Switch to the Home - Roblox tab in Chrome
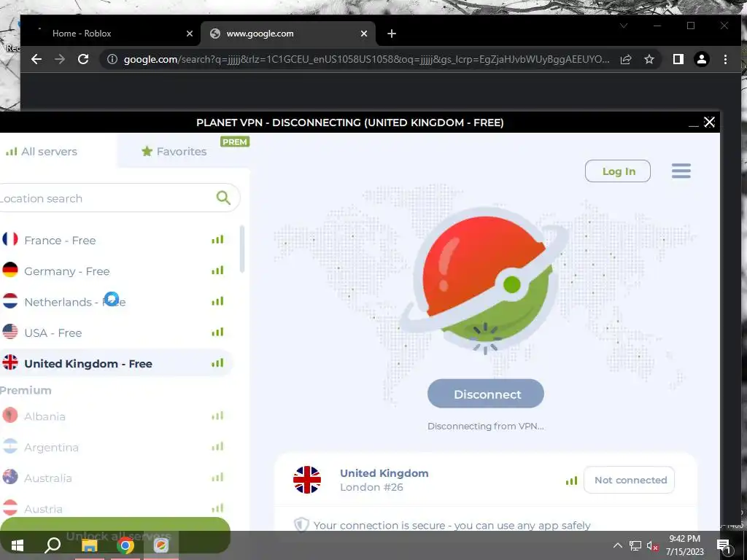This screenshot has width=747, height=560. [x=112, y=34]
